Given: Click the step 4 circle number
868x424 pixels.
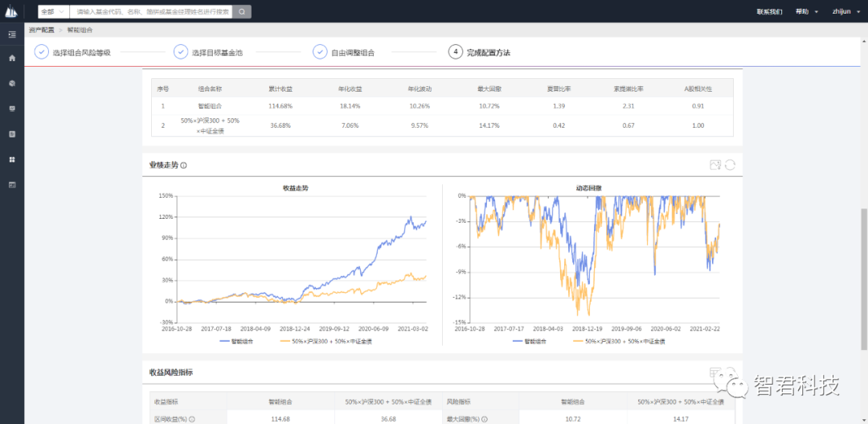Looking at the screenshot, I should [x=455, y=52].
